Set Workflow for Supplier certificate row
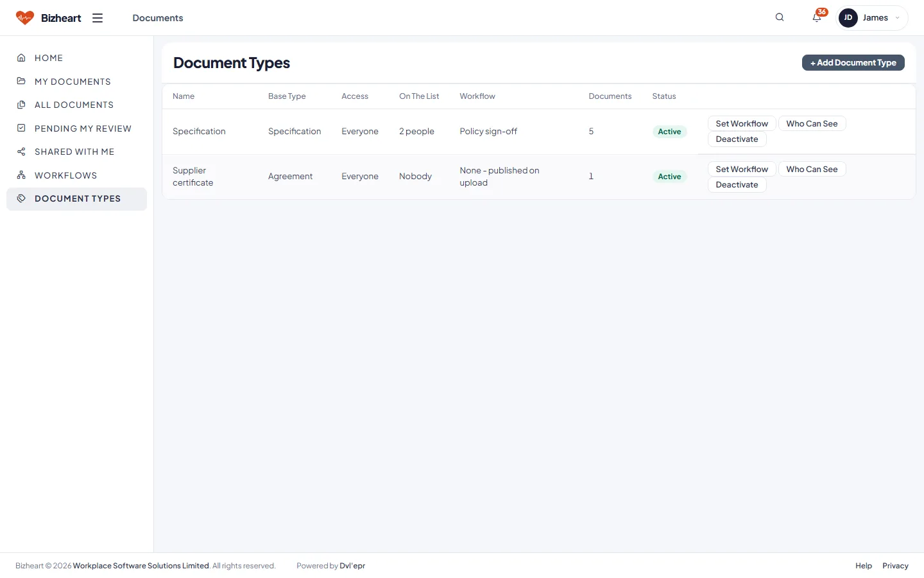Viewport: 924px width, 578px height. pos(742,169)
